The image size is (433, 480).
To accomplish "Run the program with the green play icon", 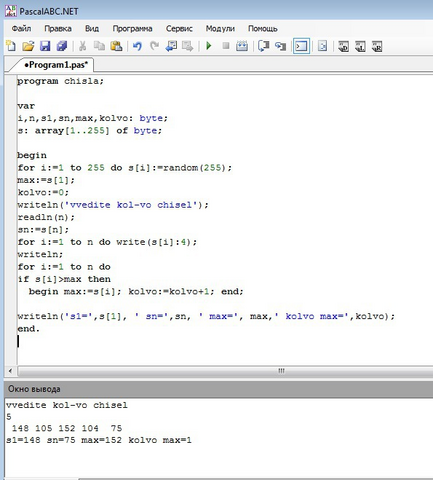I will [209, 46].
